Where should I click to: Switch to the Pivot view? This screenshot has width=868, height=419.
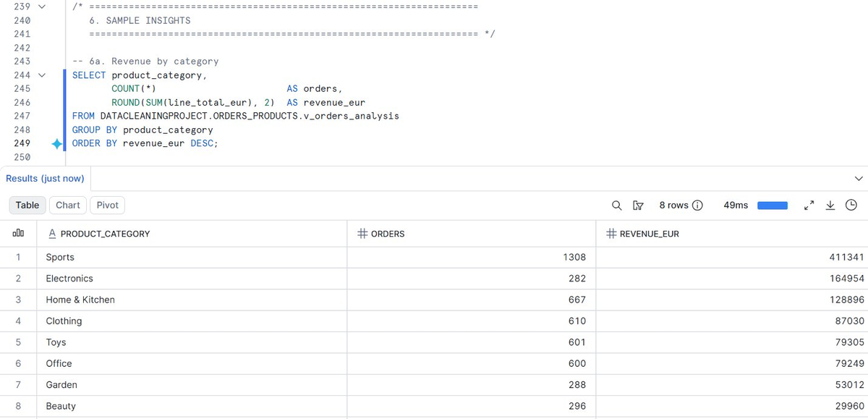pos(107,206)
